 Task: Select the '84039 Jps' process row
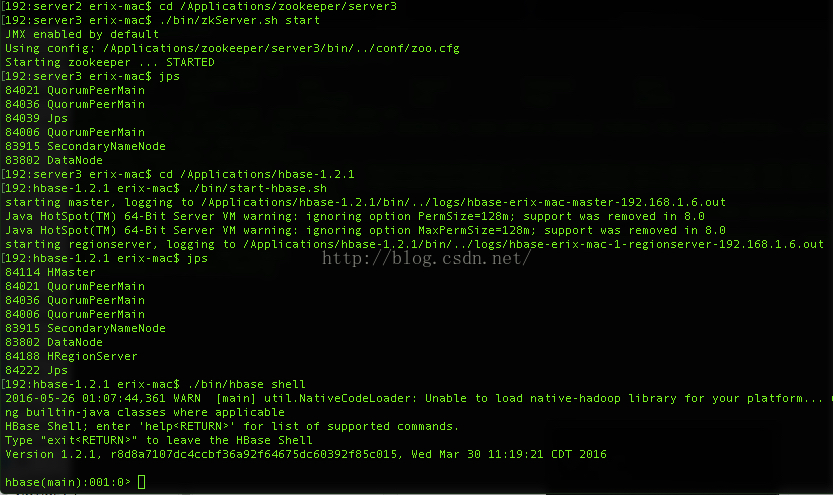tap(36, 118)
